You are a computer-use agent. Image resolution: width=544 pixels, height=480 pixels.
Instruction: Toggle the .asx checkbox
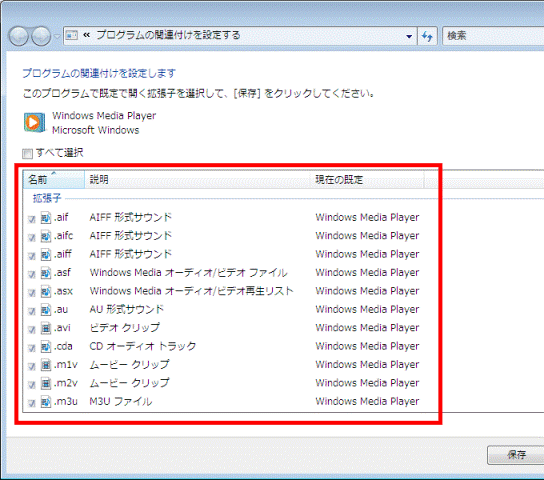click(32, 293)
